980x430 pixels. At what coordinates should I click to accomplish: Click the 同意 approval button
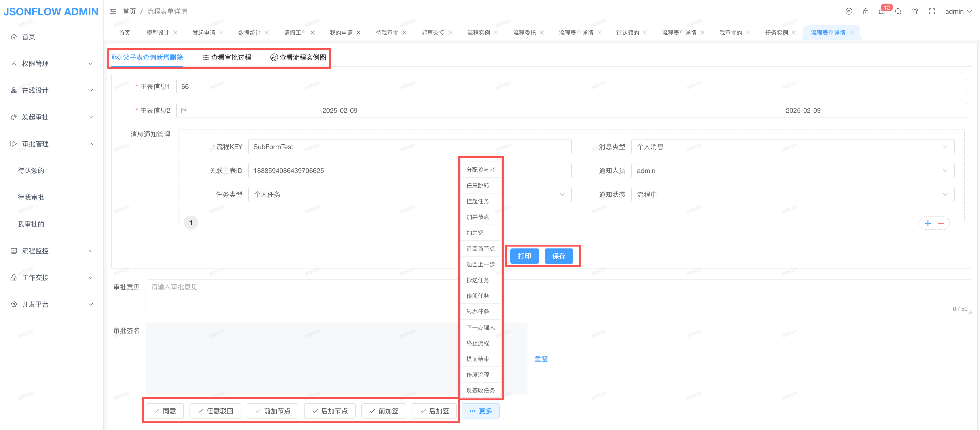[165, 411]
